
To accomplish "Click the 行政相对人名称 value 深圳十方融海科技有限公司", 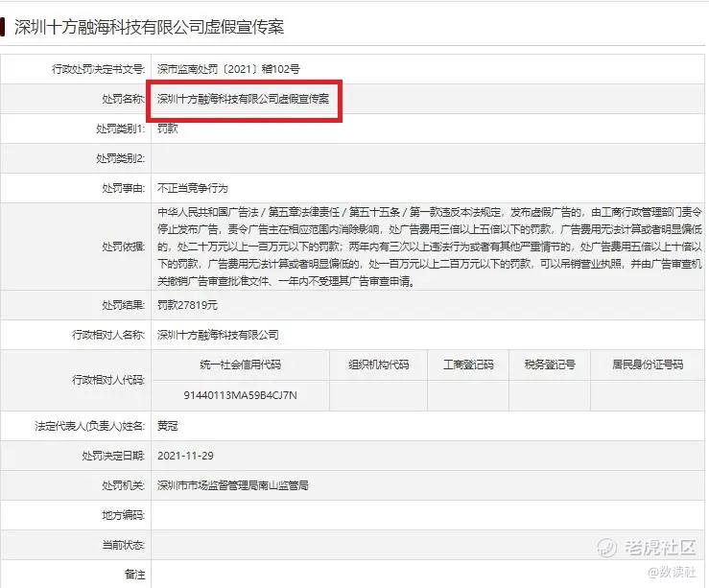I will pos(218,335).
